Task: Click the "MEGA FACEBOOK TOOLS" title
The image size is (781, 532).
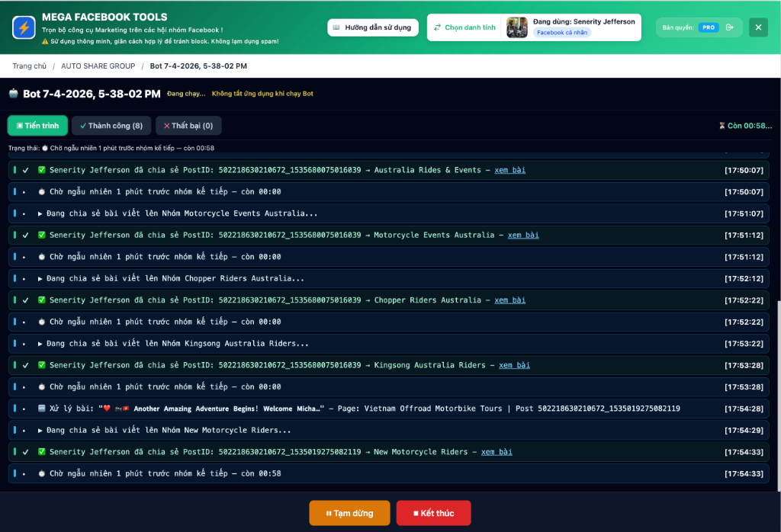Action: point(104,17)
